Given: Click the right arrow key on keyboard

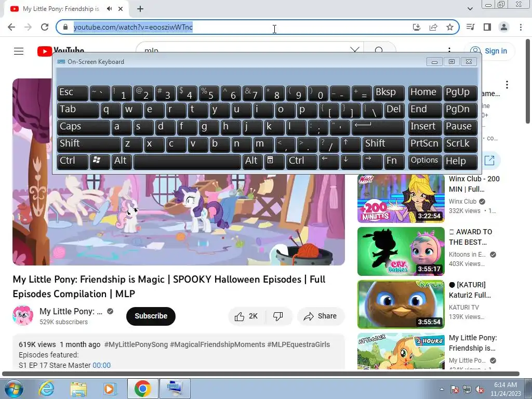Looking at the screenshot, I should (372, 162).
